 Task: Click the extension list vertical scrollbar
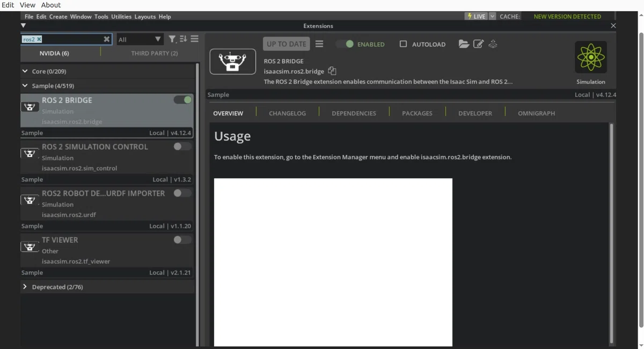[197, 204]
